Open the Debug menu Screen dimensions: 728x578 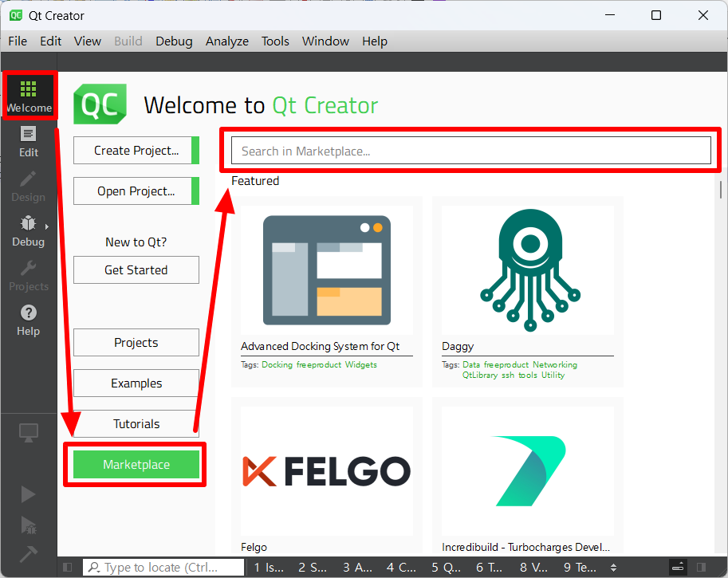click(x=174, y=41)
